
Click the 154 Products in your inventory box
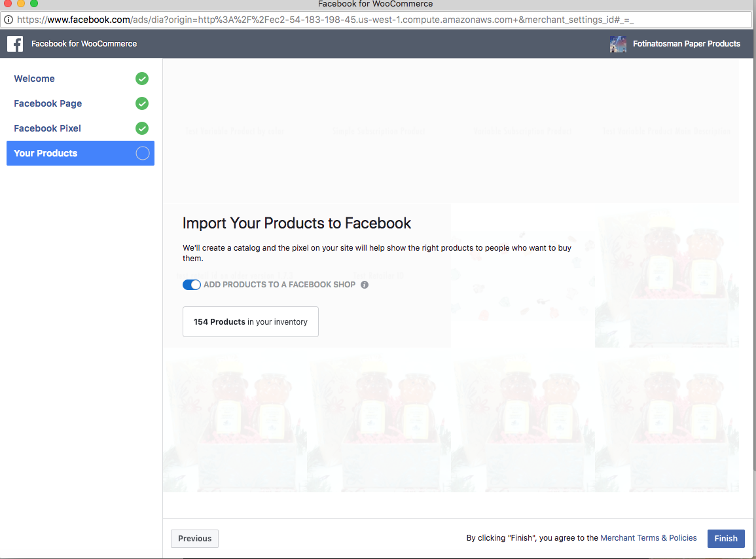click(251, 321)
